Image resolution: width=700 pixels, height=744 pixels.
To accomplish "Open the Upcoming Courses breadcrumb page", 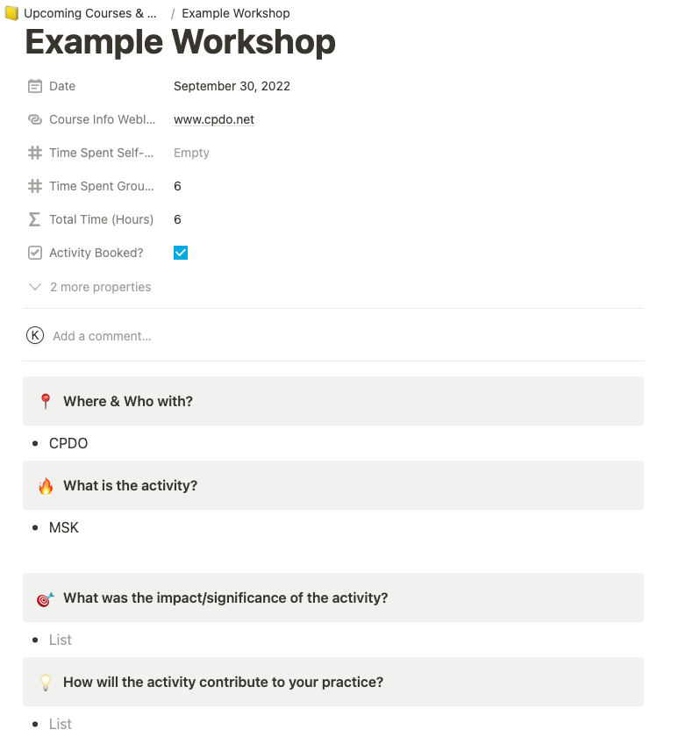I will (x=89, y=13).
